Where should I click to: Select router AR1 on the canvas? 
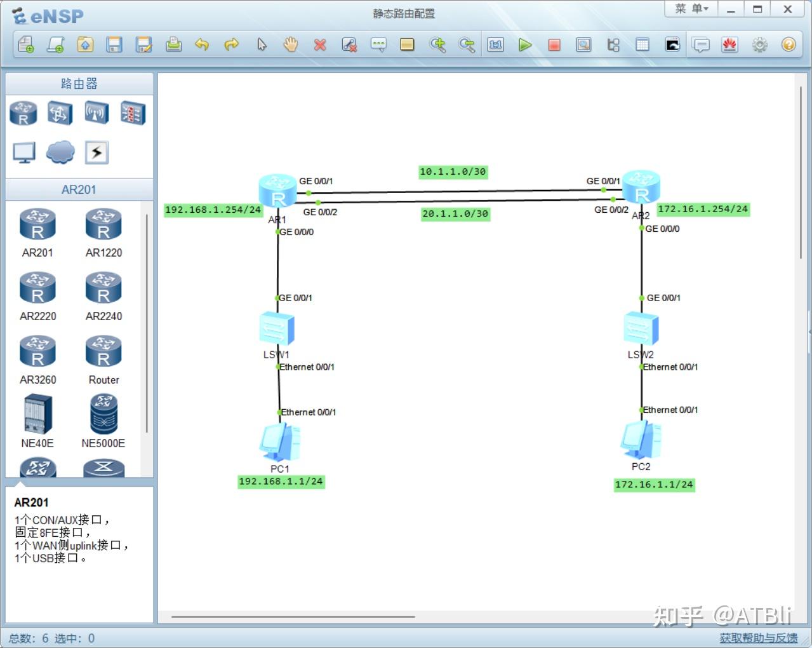[x=277, y=191]
